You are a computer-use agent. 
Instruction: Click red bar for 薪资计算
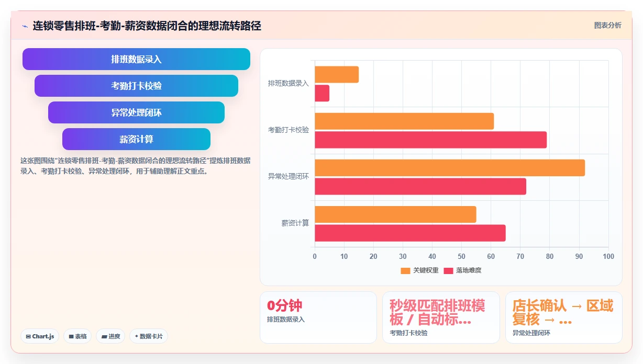[x=410, y=233]
